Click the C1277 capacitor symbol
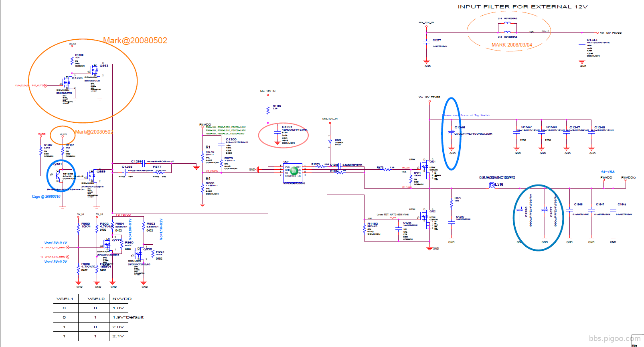This screenshot has height=347, width=644. pyautogui.click(x=426, y=41)
